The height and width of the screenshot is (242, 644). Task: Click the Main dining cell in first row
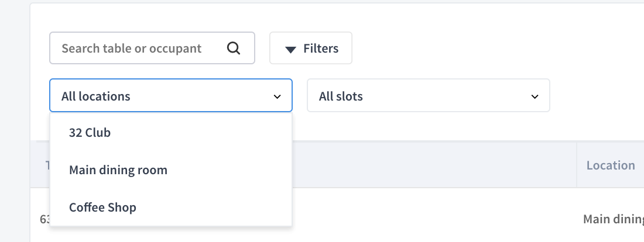614,219
